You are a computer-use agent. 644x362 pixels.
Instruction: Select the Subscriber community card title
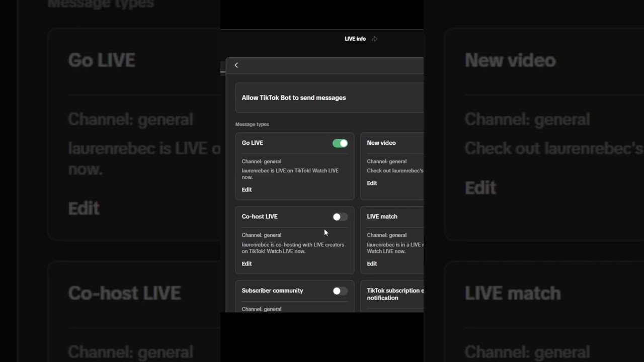point(272,291)
